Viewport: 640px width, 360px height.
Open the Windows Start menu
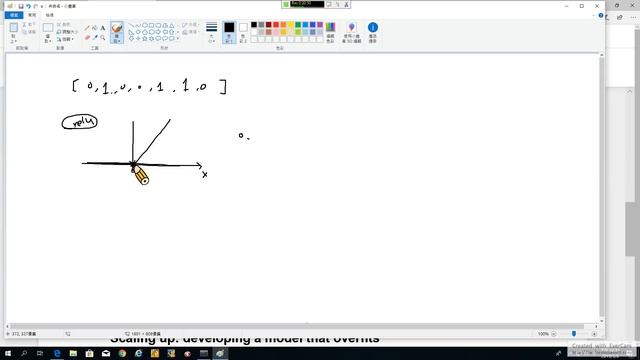[7, 353]
